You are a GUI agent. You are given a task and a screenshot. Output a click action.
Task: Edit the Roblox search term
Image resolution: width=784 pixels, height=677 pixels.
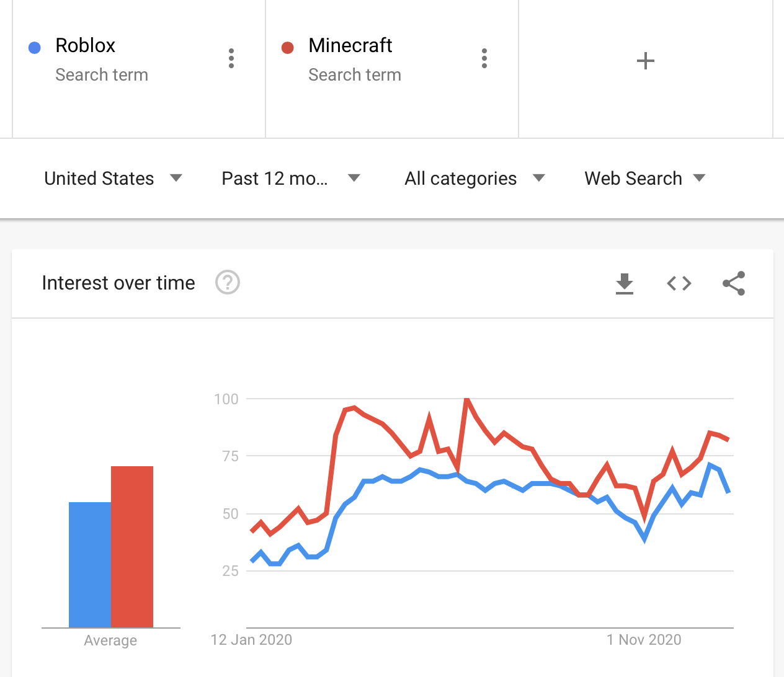pos(86,45)
